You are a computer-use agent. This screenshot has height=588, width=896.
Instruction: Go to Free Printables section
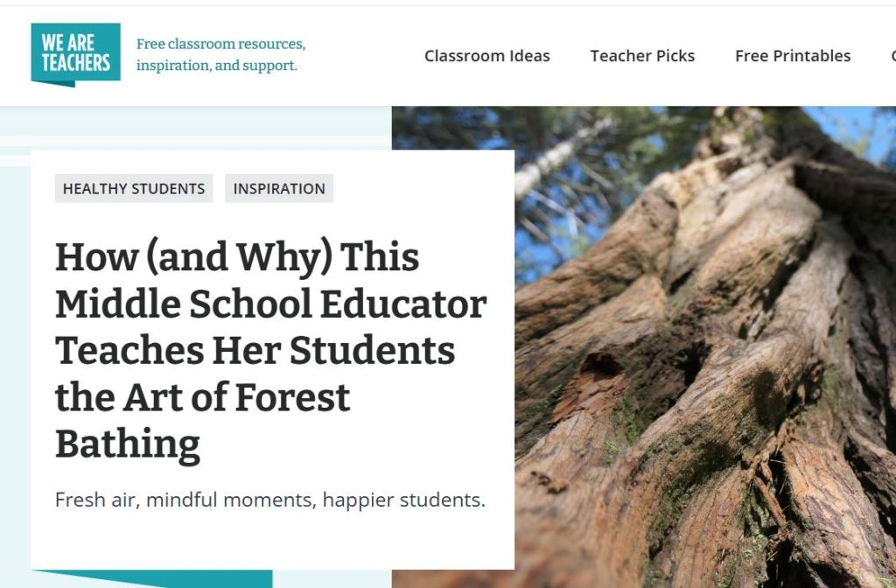[793, 56]
